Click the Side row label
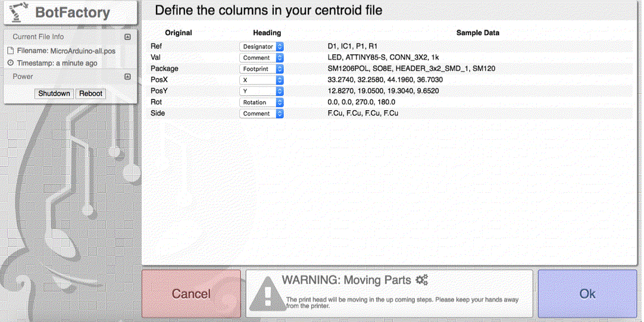 (x=158, y=113)
